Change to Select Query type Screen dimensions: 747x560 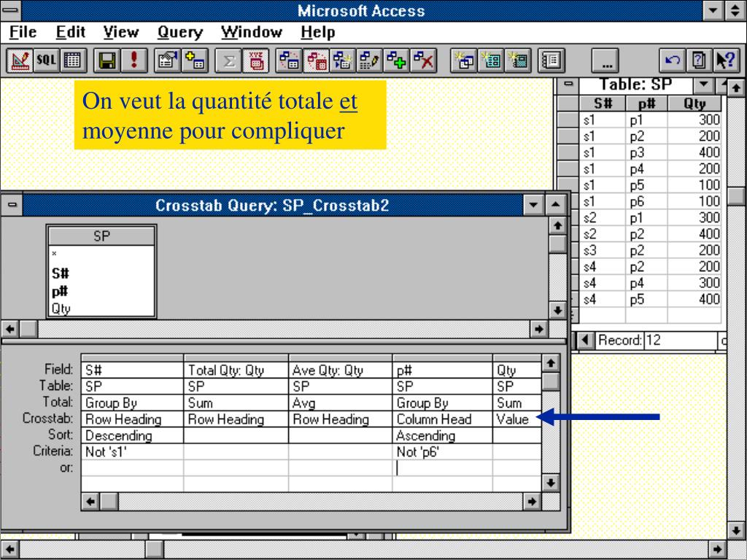coord(289,61)
